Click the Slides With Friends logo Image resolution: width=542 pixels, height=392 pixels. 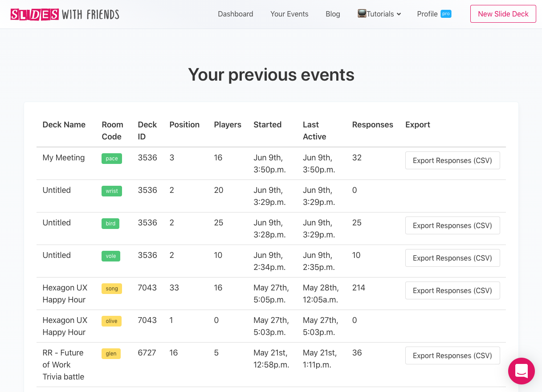click(65, 14)
